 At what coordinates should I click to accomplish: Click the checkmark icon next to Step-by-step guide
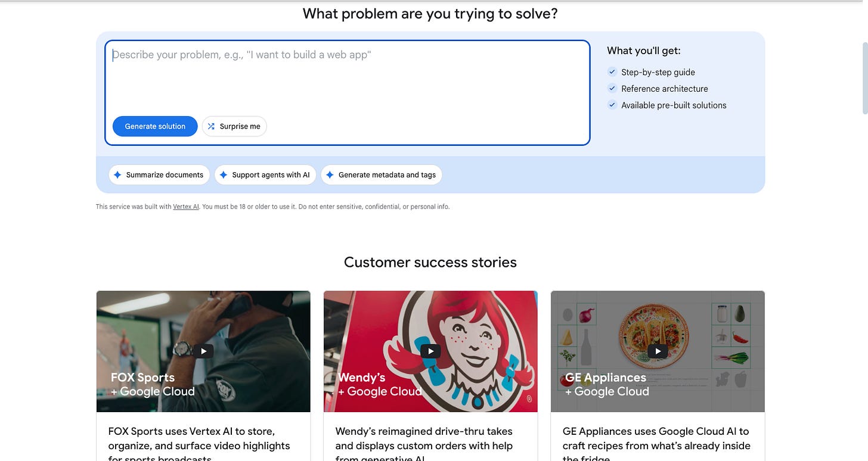[x=612, y=72]
